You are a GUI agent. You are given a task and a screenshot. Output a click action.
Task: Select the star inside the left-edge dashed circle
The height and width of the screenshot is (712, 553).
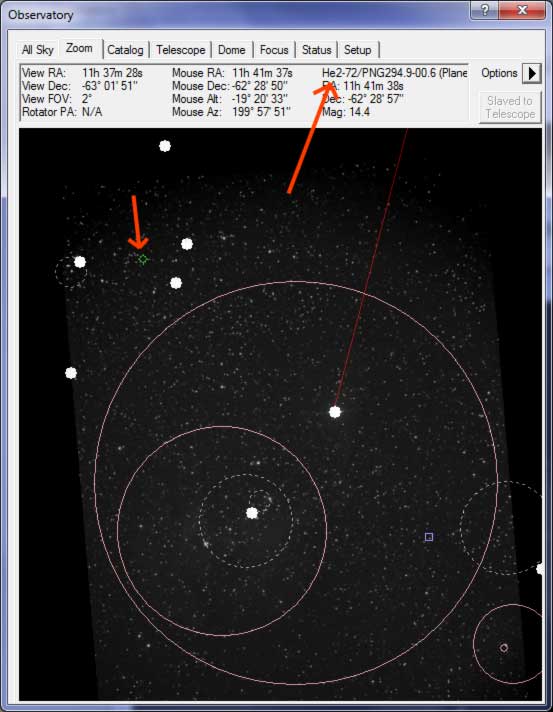pos(80,262)
